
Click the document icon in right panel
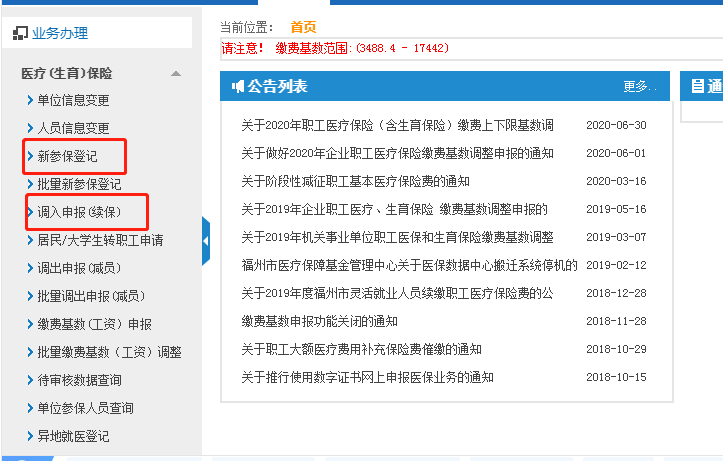(698, 86)
